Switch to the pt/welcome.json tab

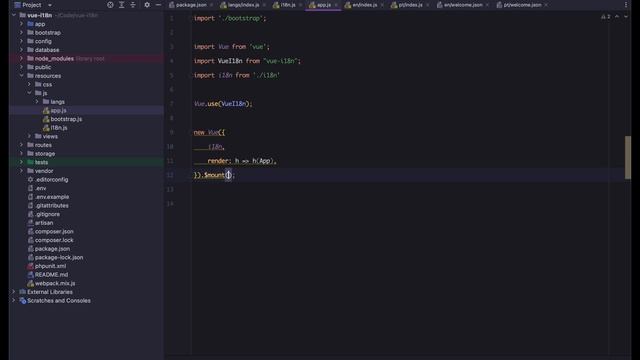[522, 5]
